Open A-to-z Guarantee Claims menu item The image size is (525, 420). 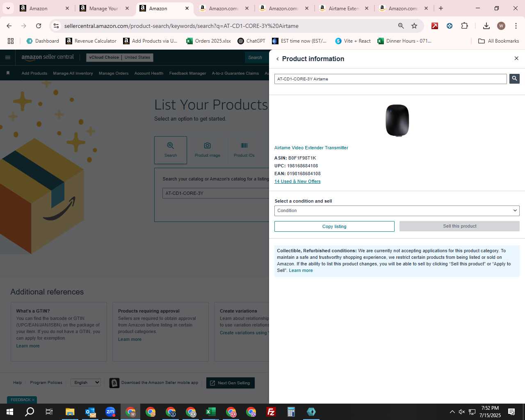[x=235, y=73]
